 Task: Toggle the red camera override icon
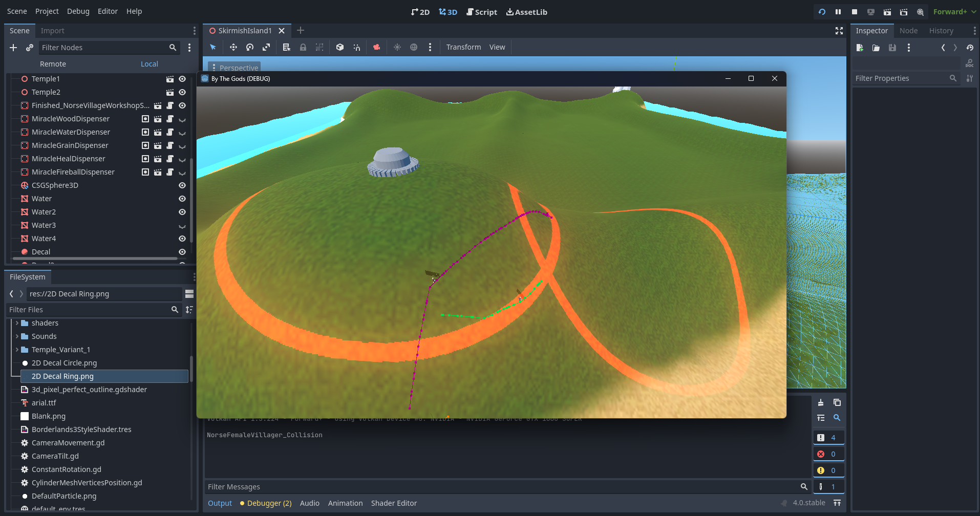(377, 47)
